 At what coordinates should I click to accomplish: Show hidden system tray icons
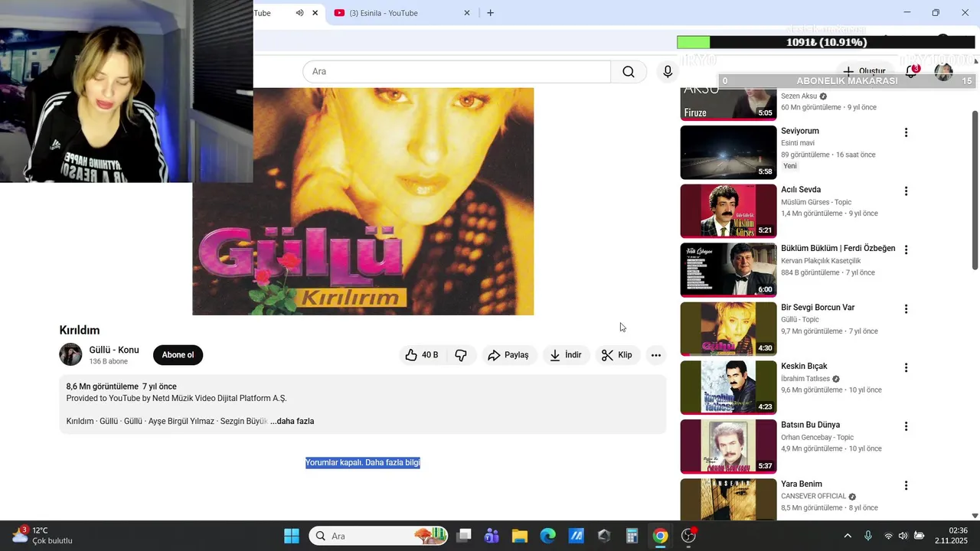(848, 536)
